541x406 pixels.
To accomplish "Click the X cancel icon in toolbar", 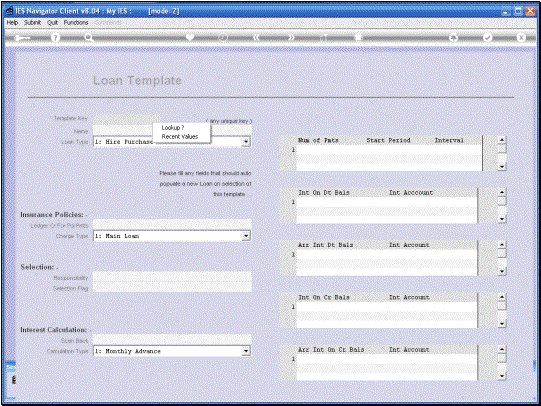I will 521,37.
